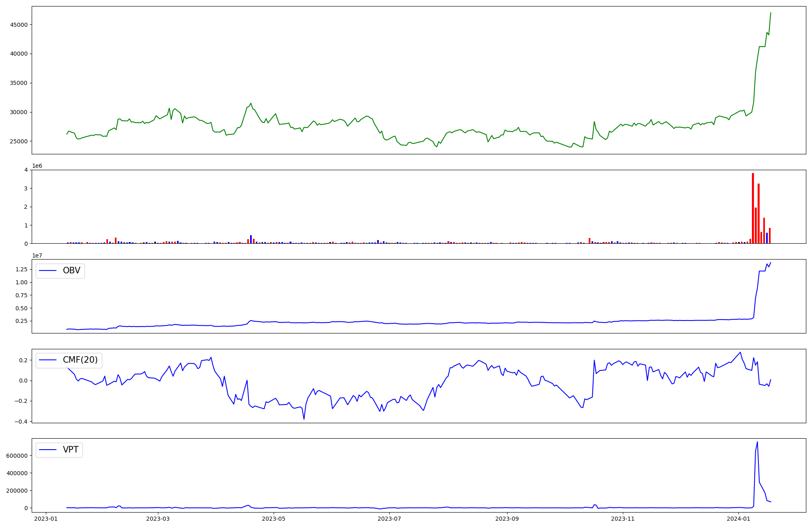Click the 2023-03 date tick label
Viewport: 812px width, 528px height.
click(158, 519)
